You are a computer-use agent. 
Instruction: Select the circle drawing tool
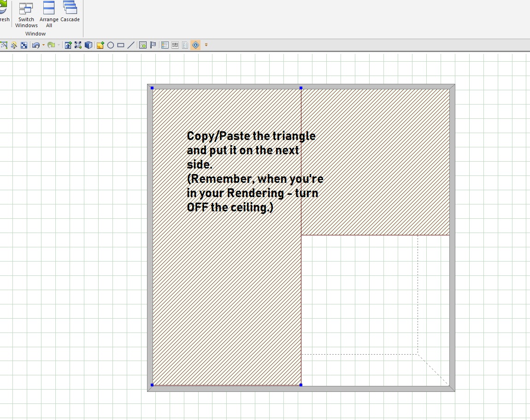tap(111, 45)
